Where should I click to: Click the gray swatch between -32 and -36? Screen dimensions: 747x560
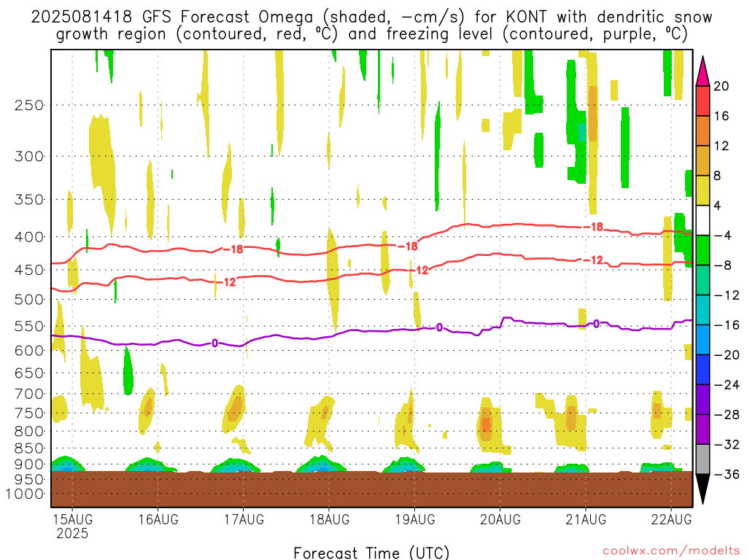point(703,459)
